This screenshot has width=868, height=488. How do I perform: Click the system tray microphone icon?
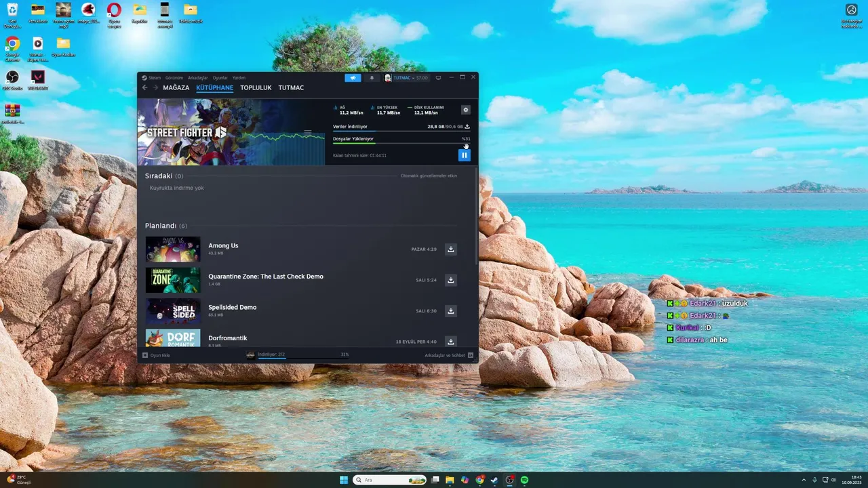814,480
